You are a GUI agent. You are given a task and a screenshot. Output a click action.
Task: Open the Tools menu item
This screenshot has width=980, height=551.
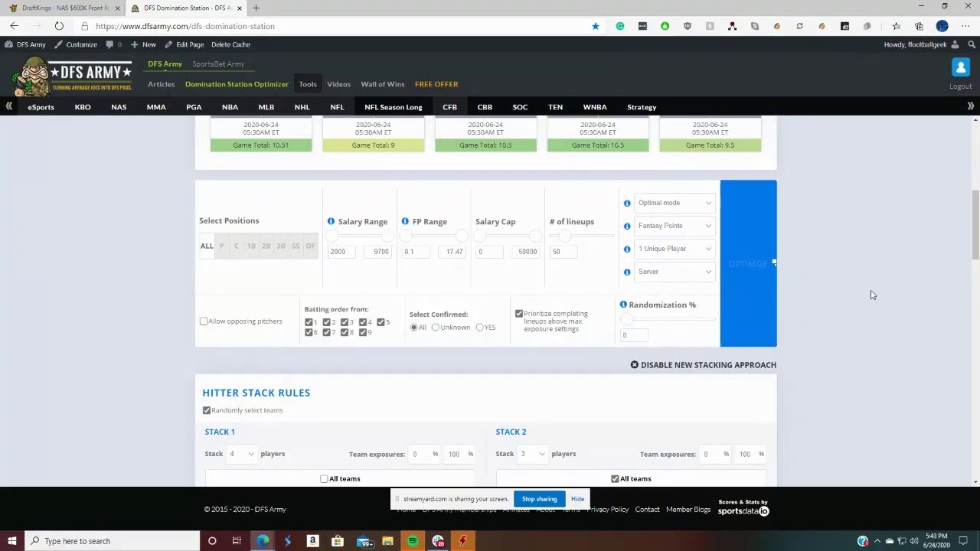point(308,84)
